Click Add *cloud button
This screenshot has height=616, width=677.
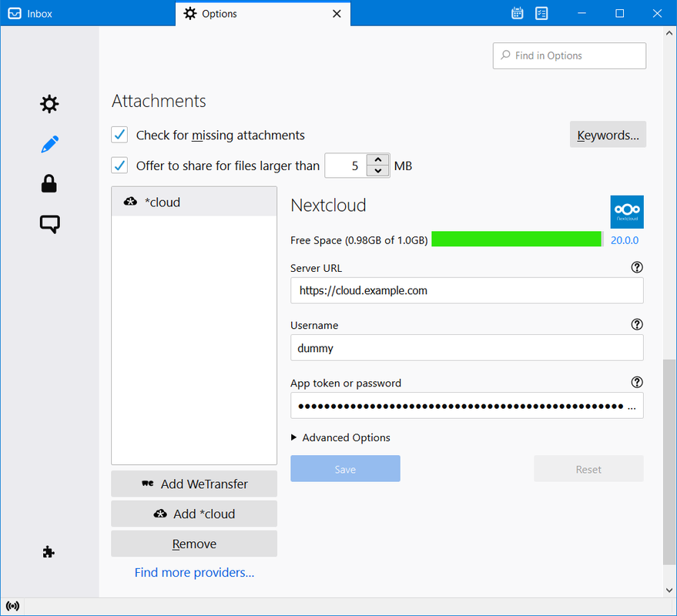[194, 514]
